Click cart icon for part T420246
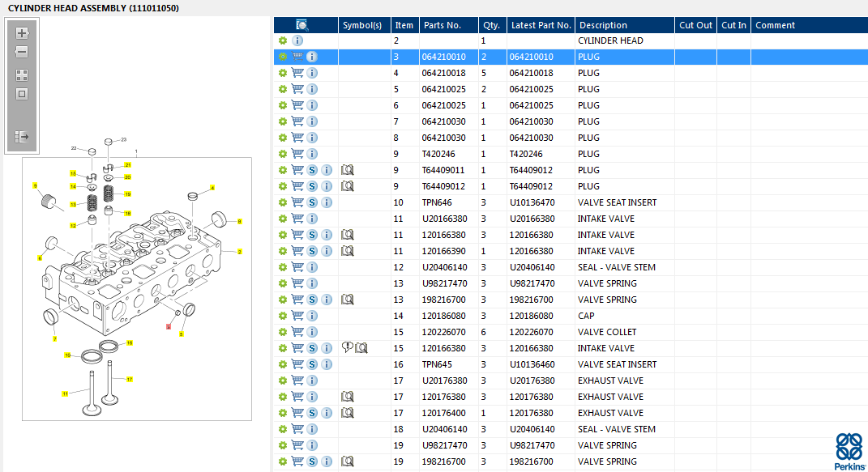 pos(297,153)
